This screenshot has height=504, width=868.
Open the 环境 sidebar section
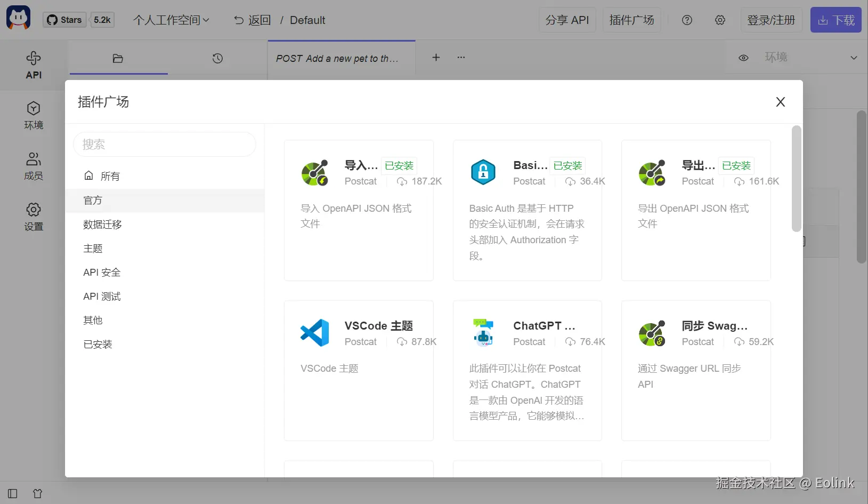(34, 116)
